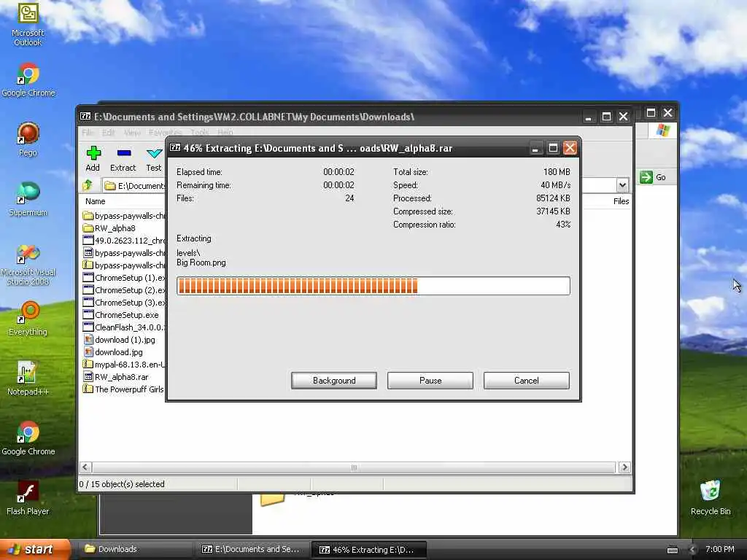Click the extraction progress bar

pos(373,286)
